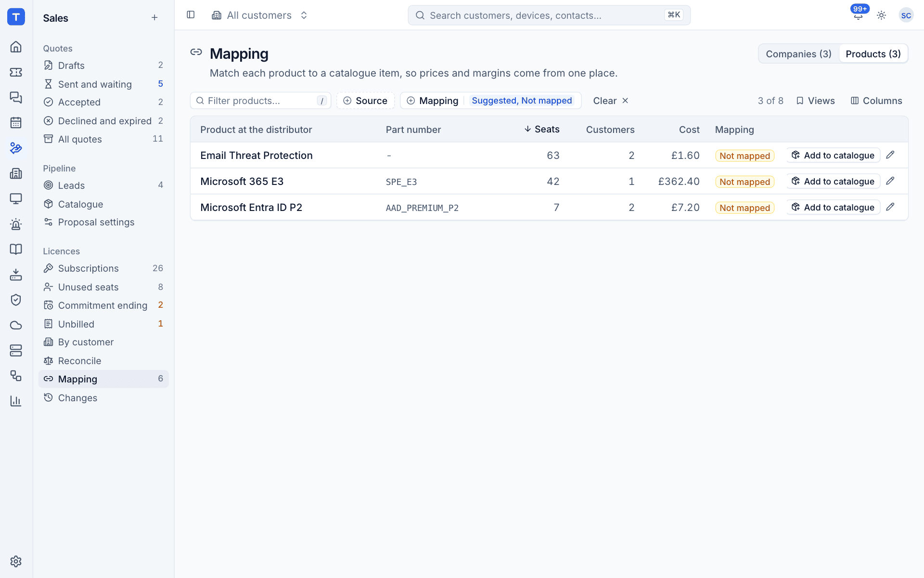The width and height of the screenshot is (924, 578).
Task: Click Not mapped badge for Microsoft 365 E3
Action: 744,182
